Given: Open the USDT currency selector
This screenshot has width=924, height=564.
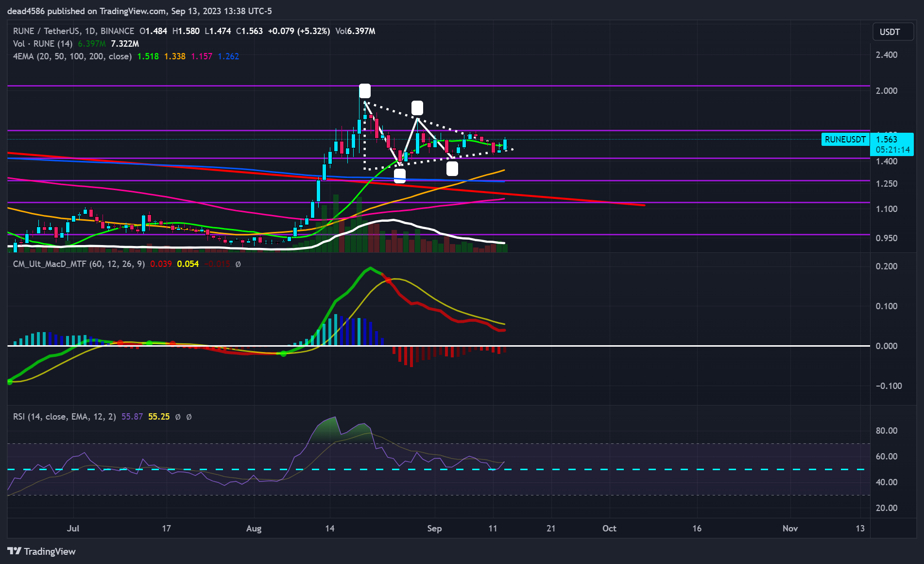Looking at the screenshot, I should point(893,32).
